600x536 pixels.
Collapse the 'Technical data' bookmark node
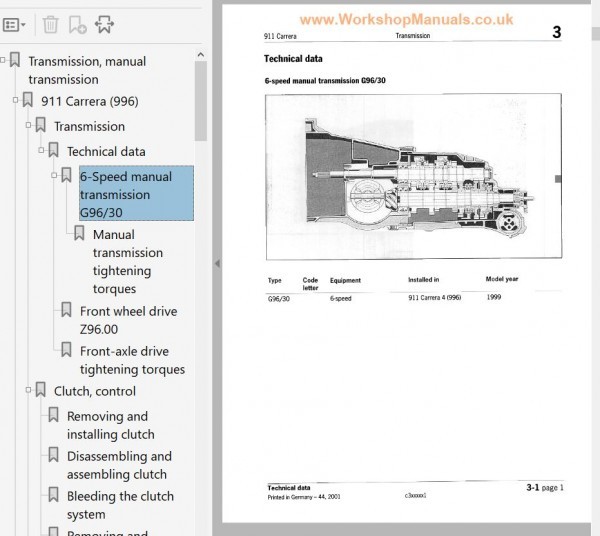point(41,150)
